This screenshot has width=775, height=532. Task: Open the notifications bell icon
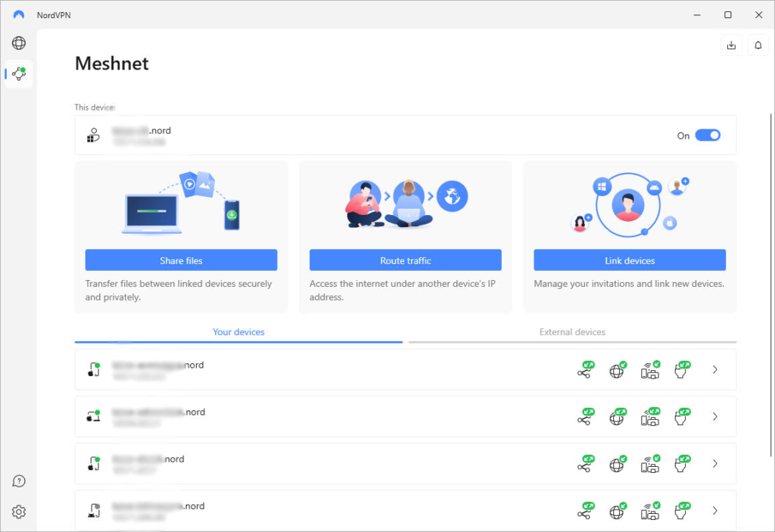pyautogui.click(x=758, y=45)
